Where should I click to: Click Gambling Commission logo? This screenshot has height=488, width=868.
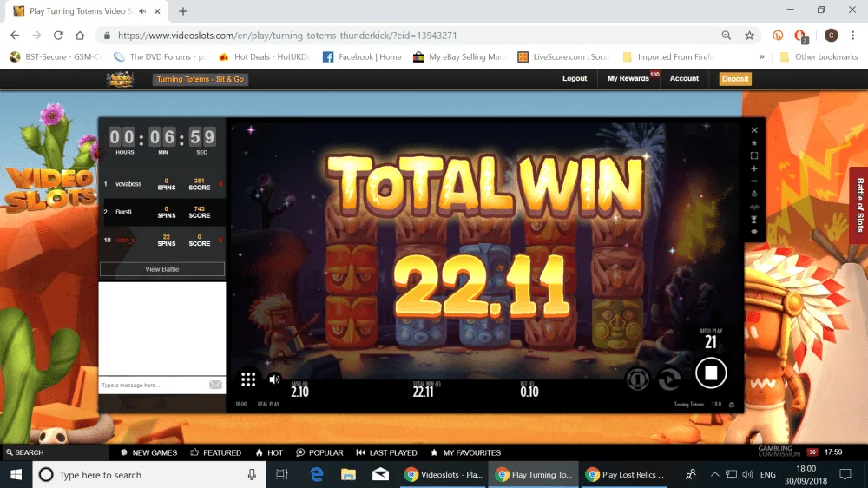coord(779,452)
